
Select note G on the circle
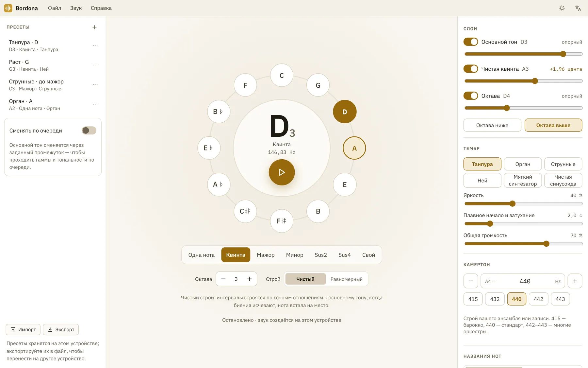318,85
